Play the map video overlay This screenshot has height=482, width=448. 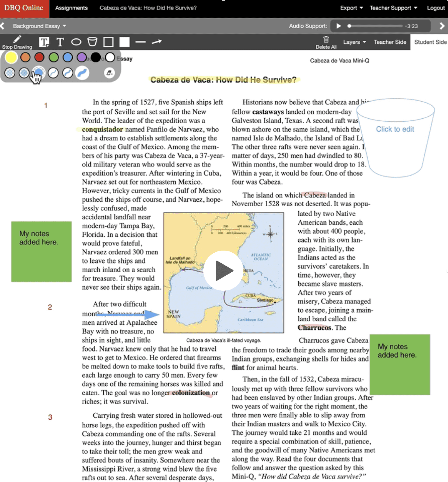point(223,270)
